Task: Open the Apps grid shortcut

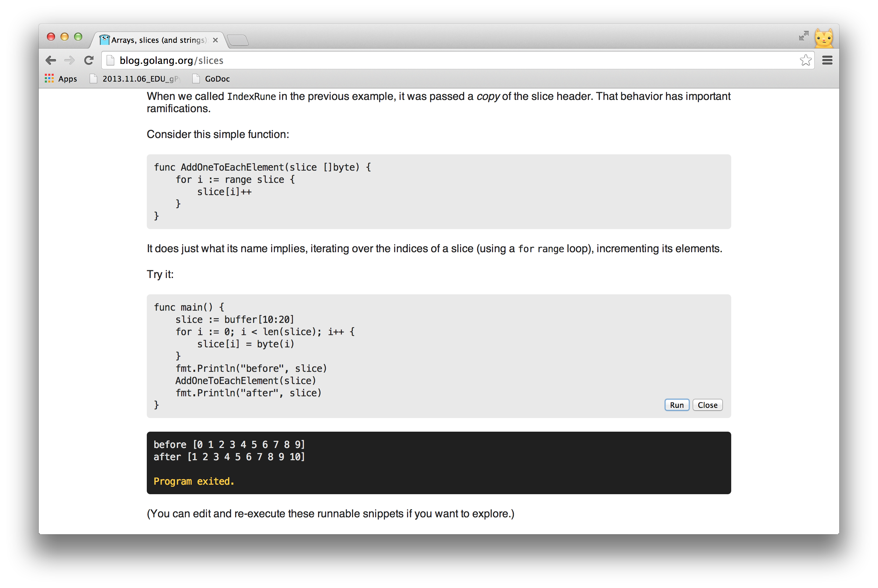Action: coord(61,79)
